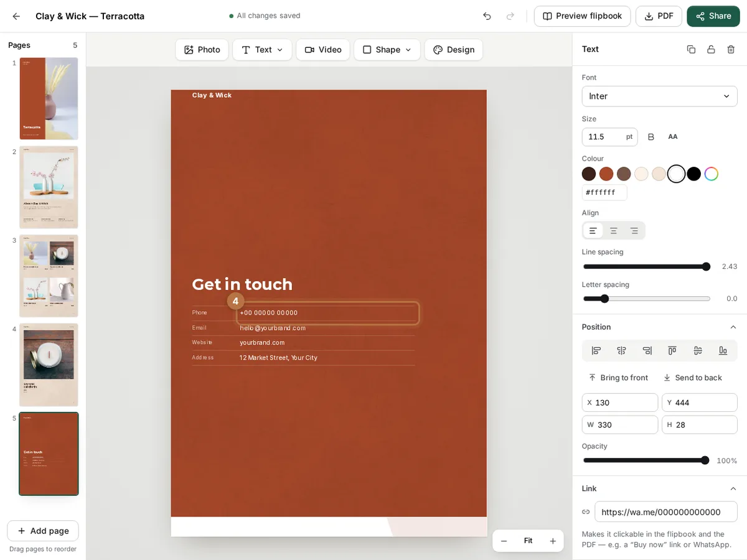This screenshot has height=560, width=747.
Task: Delete the selected text element
Action: coord(731,49)
